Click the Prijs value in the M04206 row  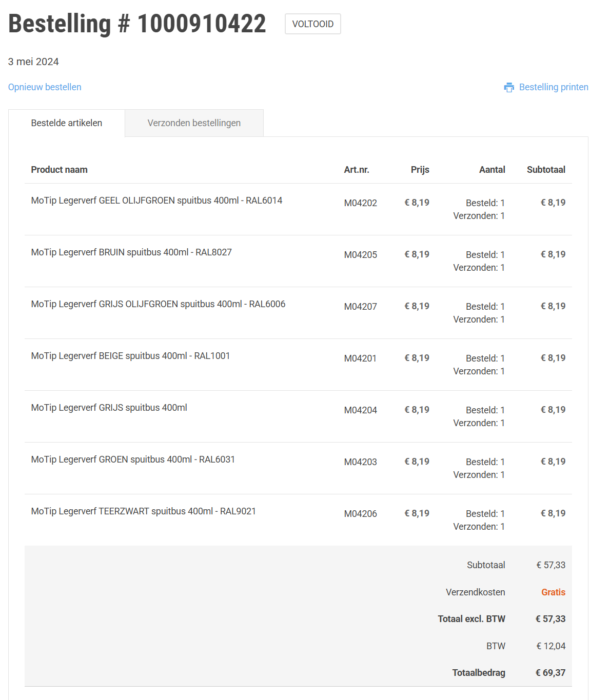tap(417, 513)
